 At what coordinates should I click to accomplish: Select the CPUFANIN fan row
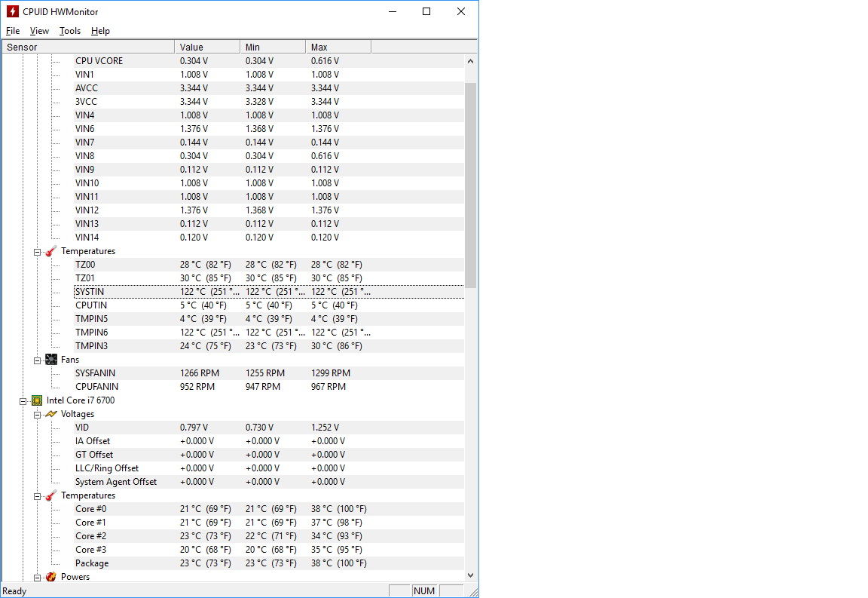click(x=269, y=387)
